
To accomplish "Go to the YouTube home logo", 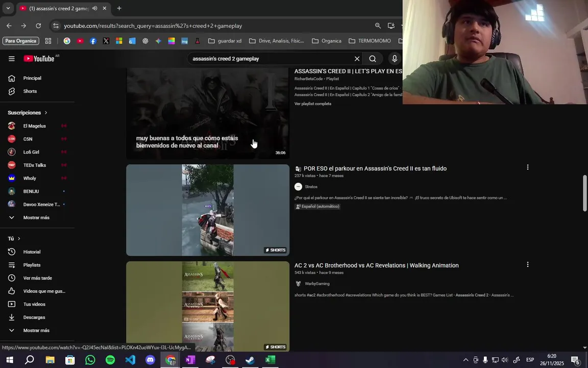I will tap(39, 59).
